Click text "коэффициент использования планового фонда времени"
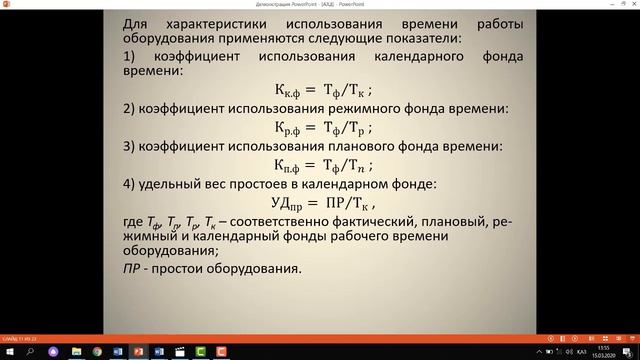Viewport: 640px width, 360px height. click(318, 146)
